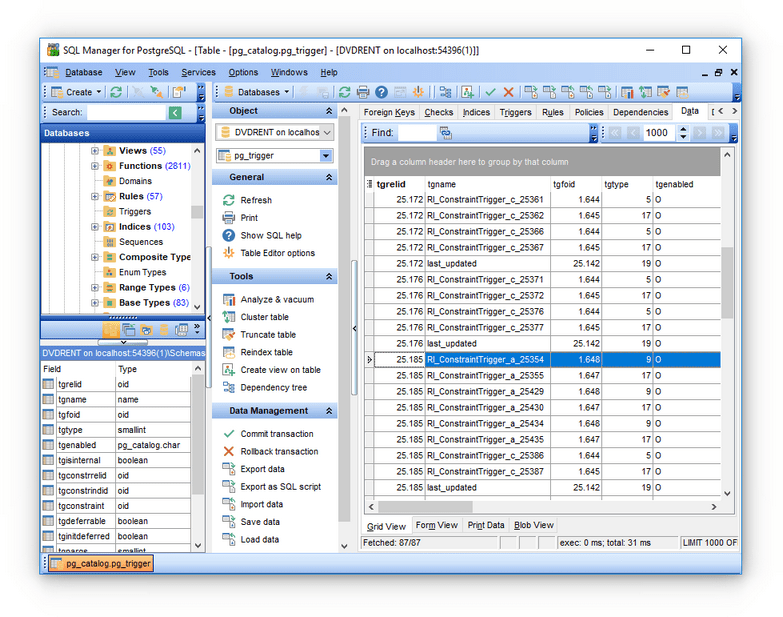This screenshot has width=783, height=617.
Task: Increase the record limit stepper value
Action: coord(683,129)
